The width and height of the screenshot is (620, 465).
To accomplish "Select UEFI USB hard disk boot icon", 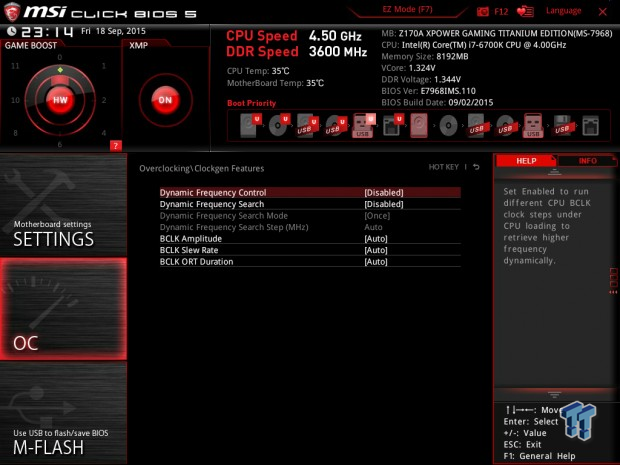I will [x=307, y=125].
